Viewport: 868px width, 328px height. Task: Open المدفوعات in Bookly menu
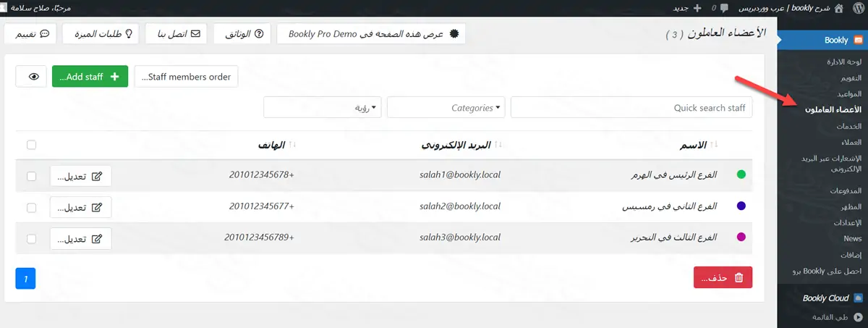846,190
